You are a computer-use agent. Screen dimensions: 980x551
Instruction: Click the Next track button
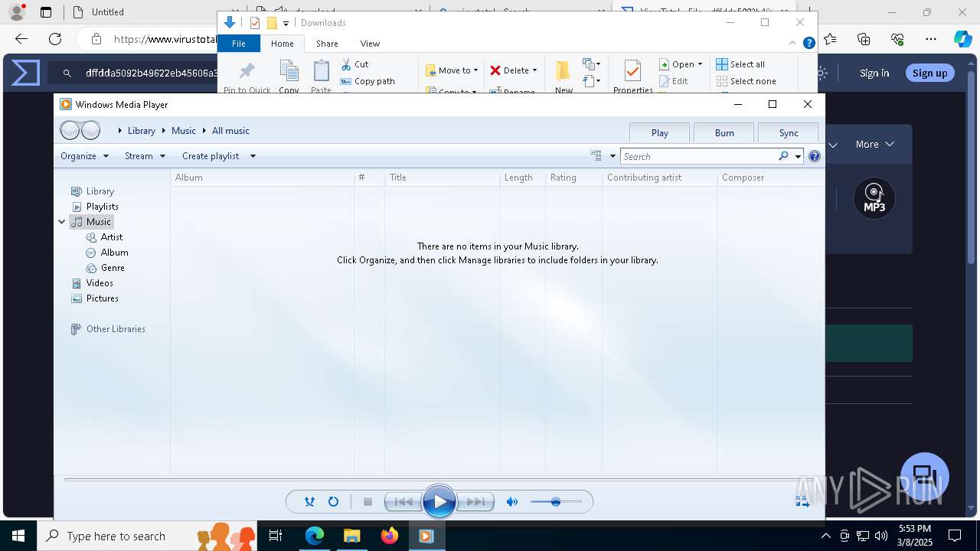pyautogui.click(x=475, y=502)
